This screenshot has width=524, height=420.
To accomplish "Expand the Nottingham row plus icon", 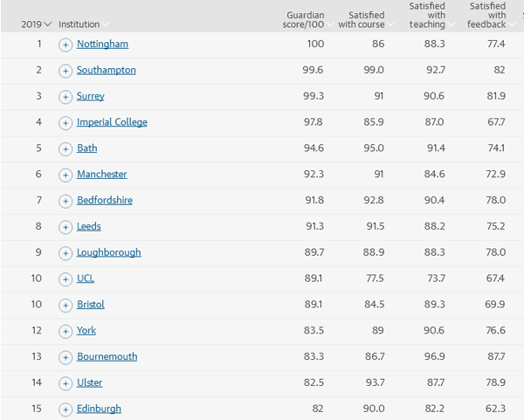I will click(65, 45).
